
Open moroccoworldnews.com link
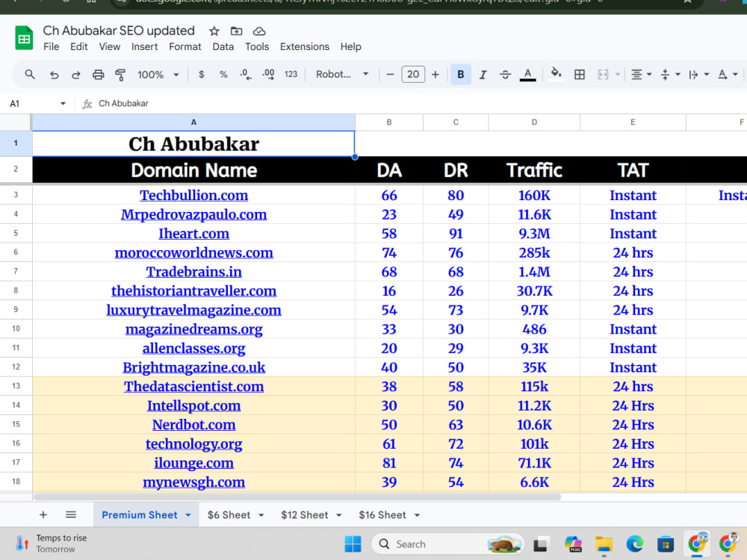pos(193,252)
